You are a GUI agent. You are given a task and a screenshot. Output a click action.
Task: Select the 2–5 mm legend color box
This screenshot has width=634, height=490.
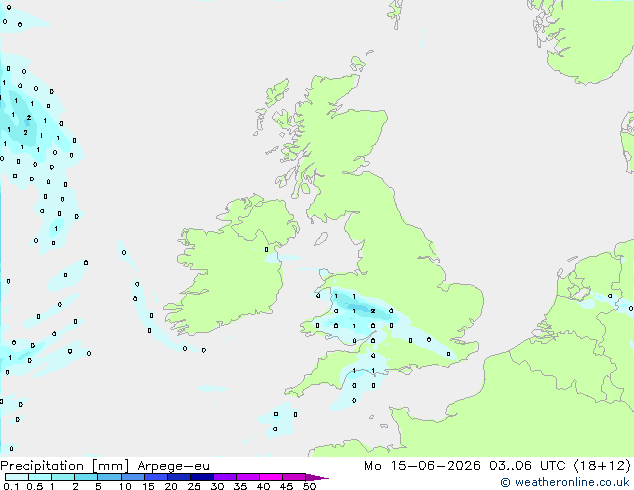click(x=86, y=477)
